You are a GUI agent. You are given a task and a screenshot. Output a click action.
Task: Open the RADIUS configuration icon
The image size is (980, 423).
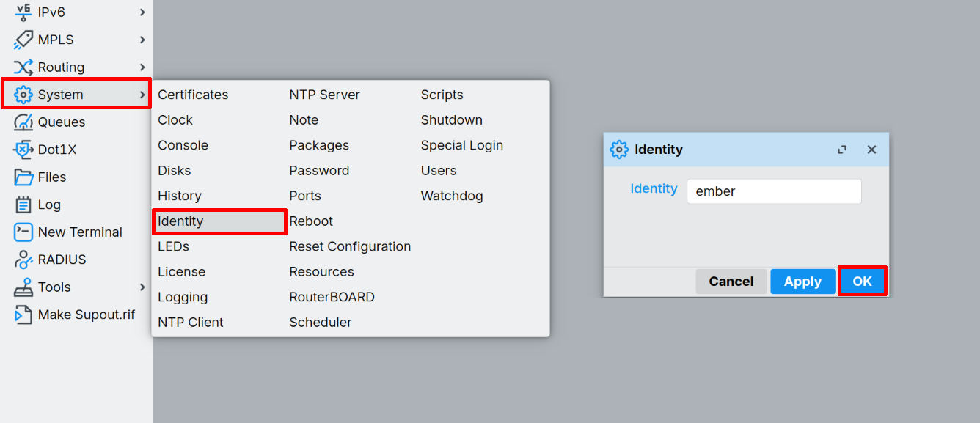click(x=22, y=260)
